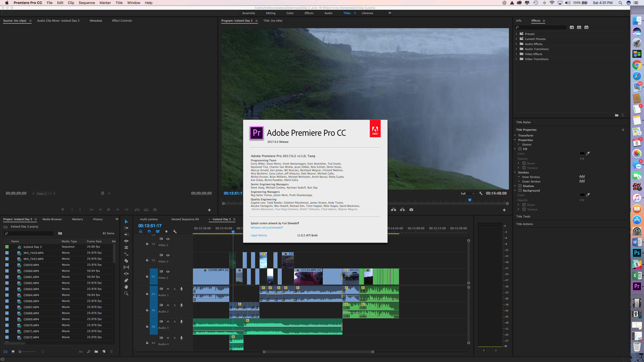
Task: Open behance.net/yurishwedoff link
Action: pos(267,228)
